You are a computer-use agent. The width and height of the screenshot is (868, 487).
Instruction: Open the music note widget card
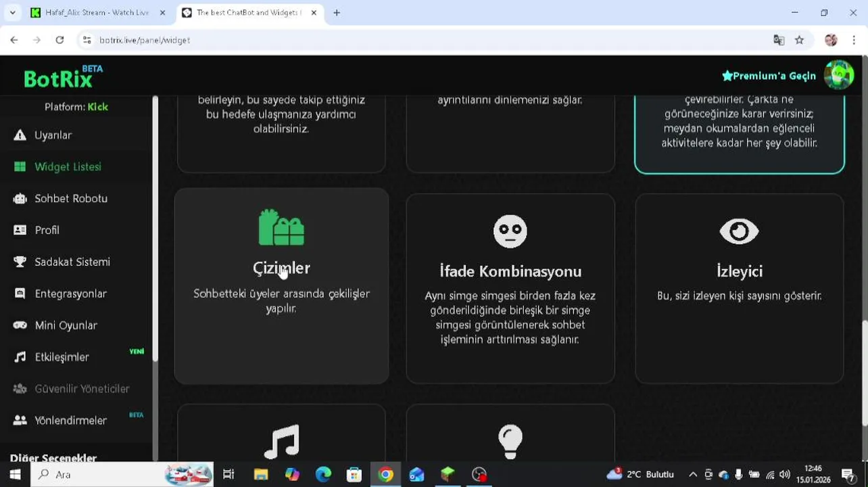(281, 433)
